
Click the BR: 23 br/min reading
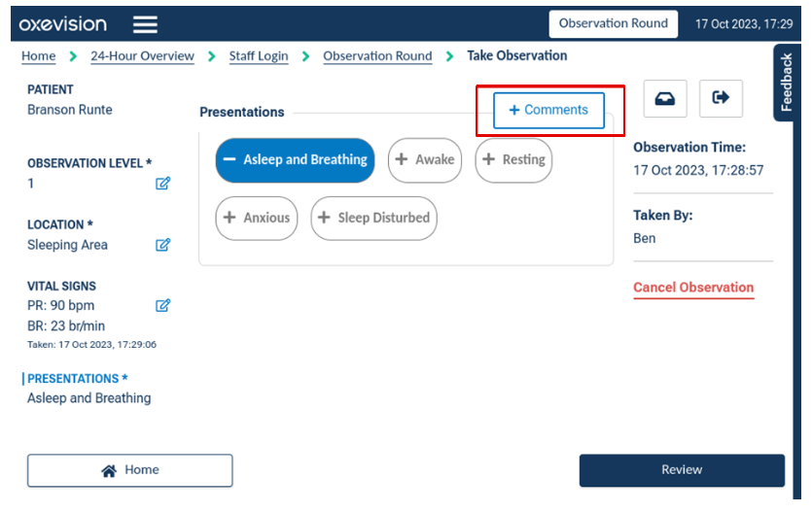[66, 325]
